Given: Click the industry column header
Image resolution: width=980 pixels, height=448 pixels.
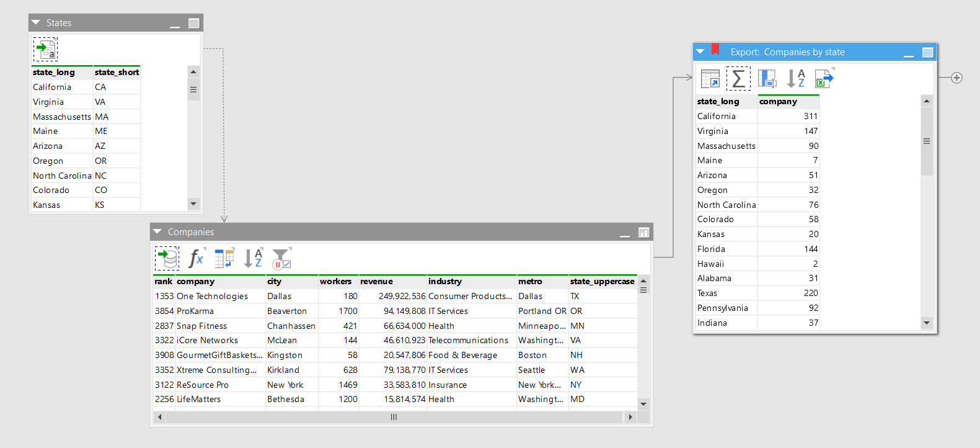Looking at the screenshot, I should (471, 282).
